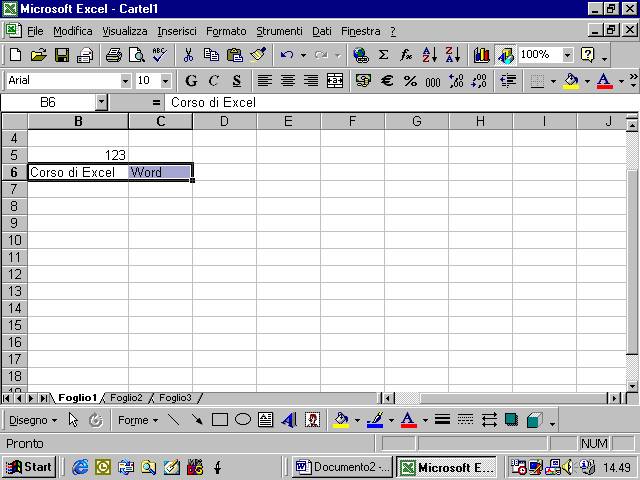Image resolution: width=640 pixels, height=480 pixels.
Task: Save the workbook with the floppy disk icon
Action: [x=62, y=55]
